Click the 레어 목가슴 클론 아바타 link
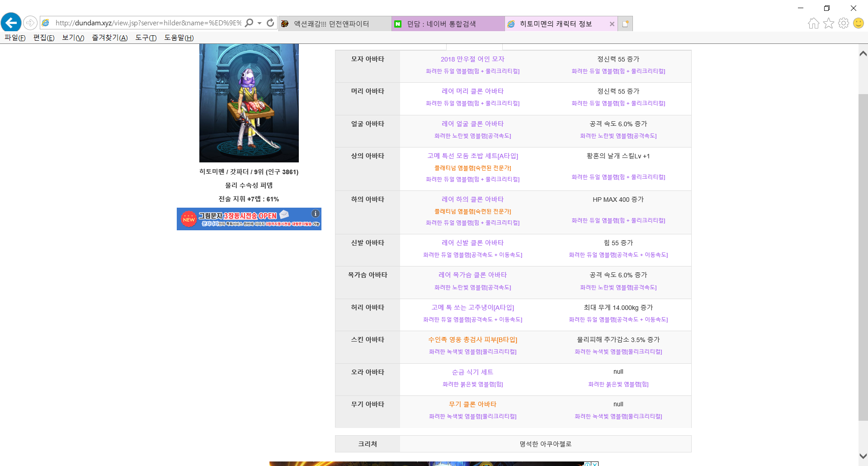868x466 pixels. (472, 275)
